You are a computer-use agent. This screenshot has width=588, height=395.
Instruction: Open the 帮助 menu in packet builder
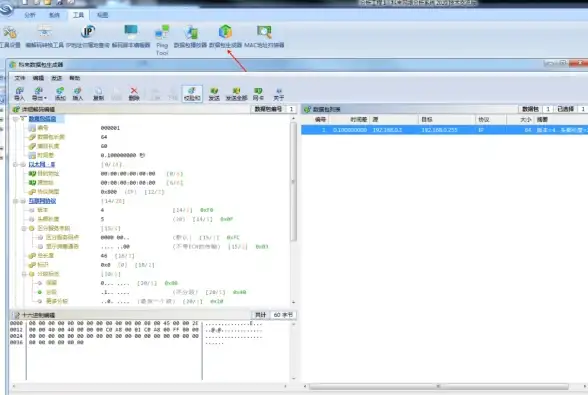pyautogui.click(x=75, y=78)
